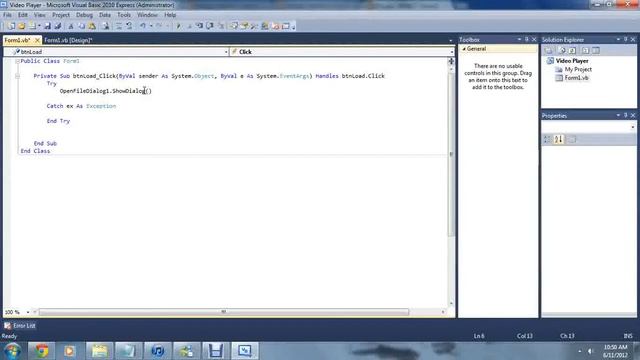Click the Windows Start button
640x360 pixels.
click(x=12, y=351)
